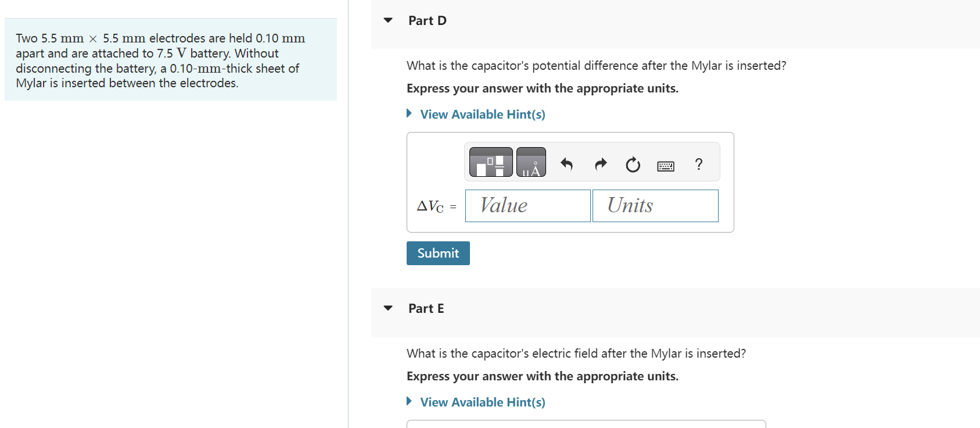The image size is (980, 428).
Task: Open the templates math palette icon
Action: pos(491,162)
